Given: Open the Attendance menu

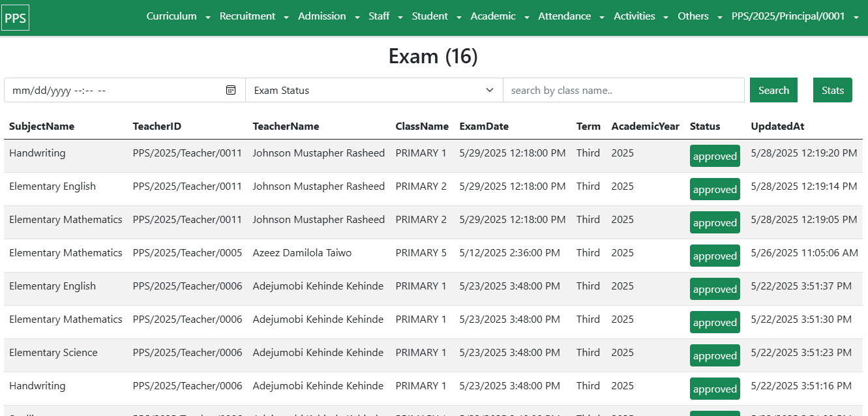Looking at the screenshot, I should [571, 16].
